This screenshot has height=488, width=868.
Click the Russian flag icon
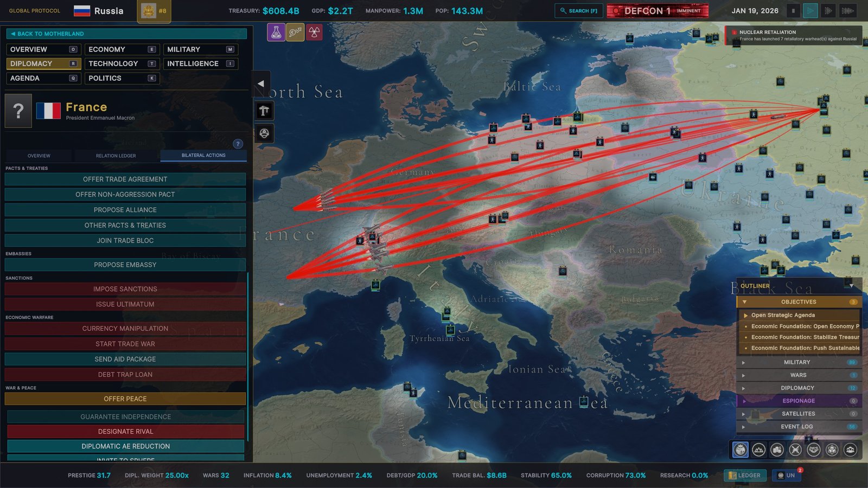pyautogui.click(x=82, y=11)
